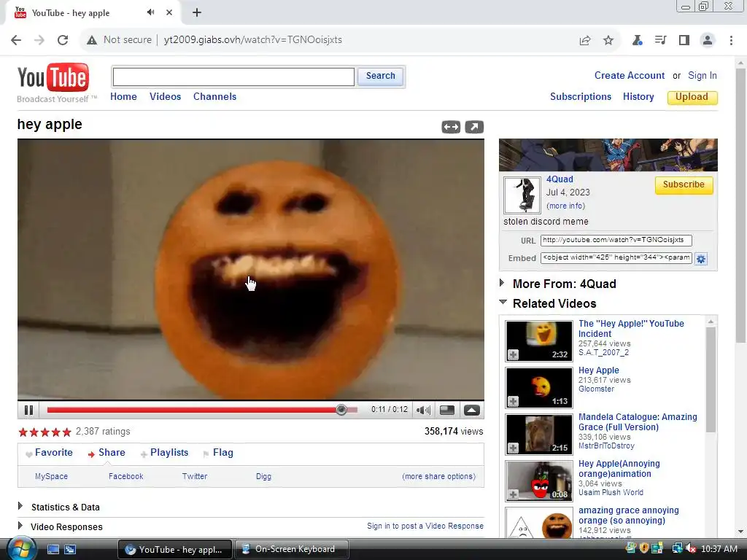Open 'The Hey Apple! YouTube Incident' video title
Image resolution: width=747 pixels, height=560 pixels.
pyautogui.click(x=631, y=329)
